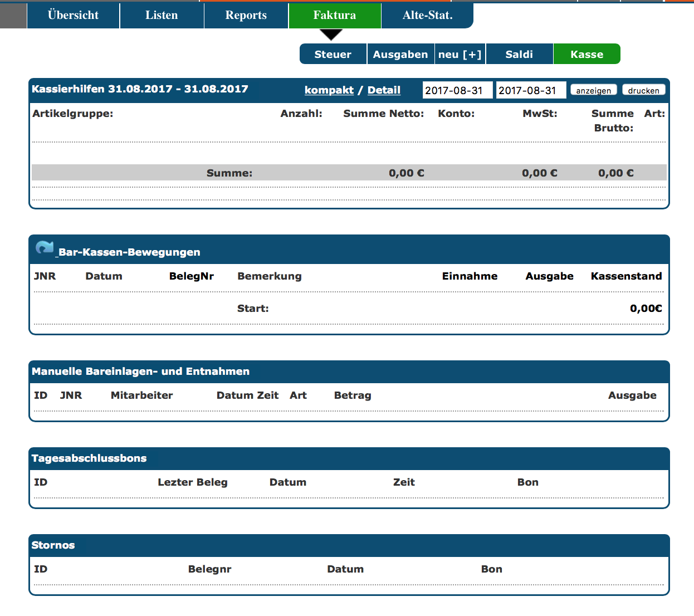
Task: Open the Saldi submenu
Action: (519, 54)
